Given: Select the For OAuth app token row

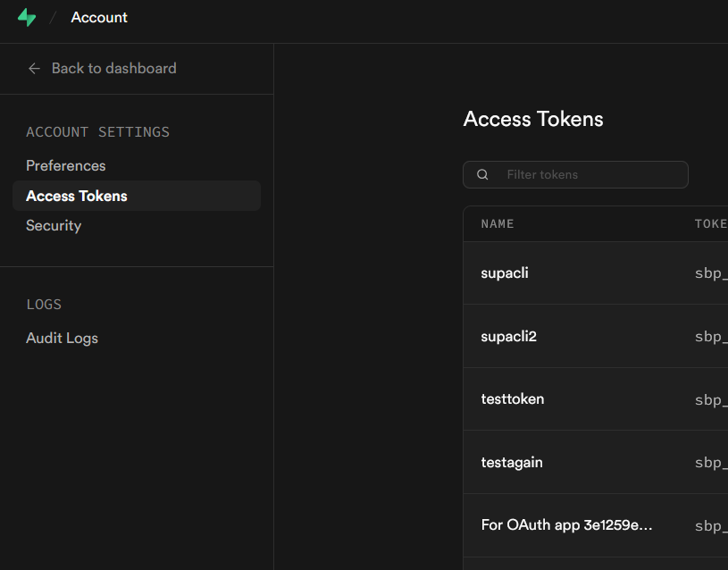Looking at the screenshot, I should [x=566, y=524].
